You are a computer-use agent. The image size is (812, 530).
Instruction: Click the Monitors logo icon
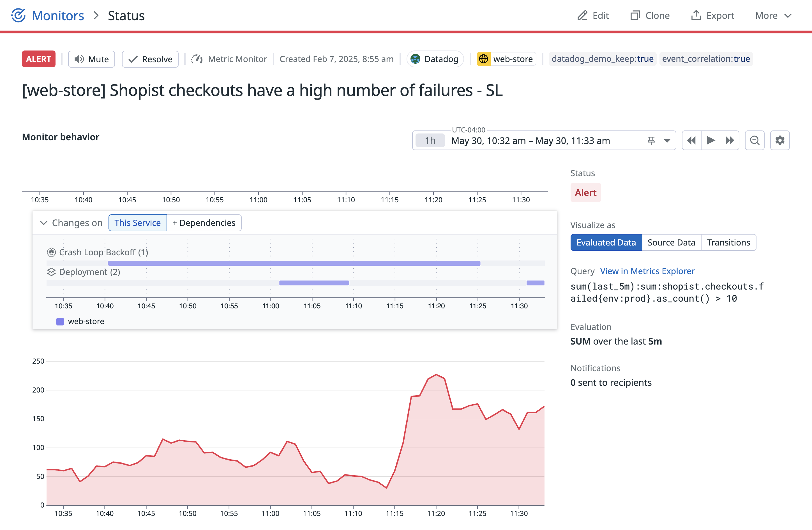click(19, 15)
